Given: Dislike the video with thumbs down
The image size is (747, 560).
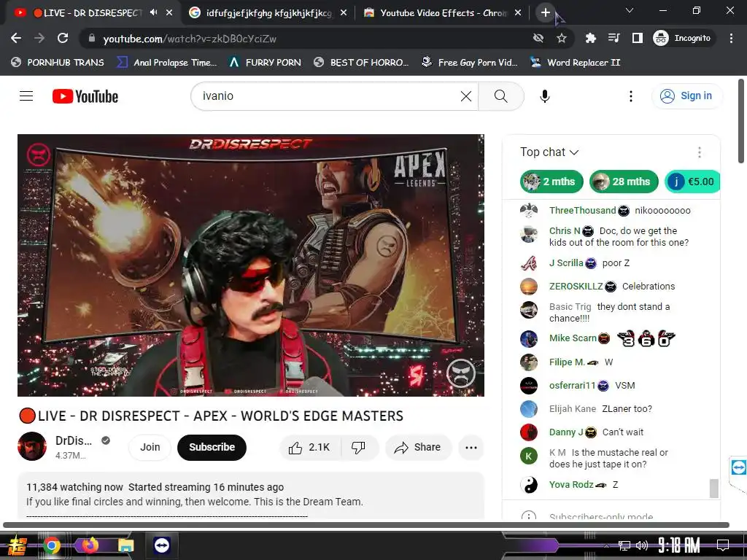Looking at the screenshot, I should pyautogui.click(x=358, y=447).
